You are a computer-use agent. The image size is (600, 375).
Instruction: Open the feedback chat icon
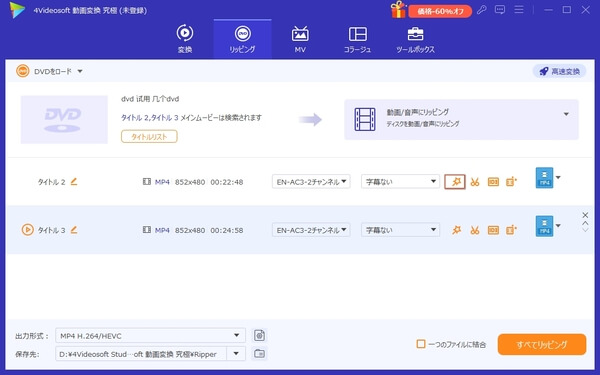coord(500,10)
